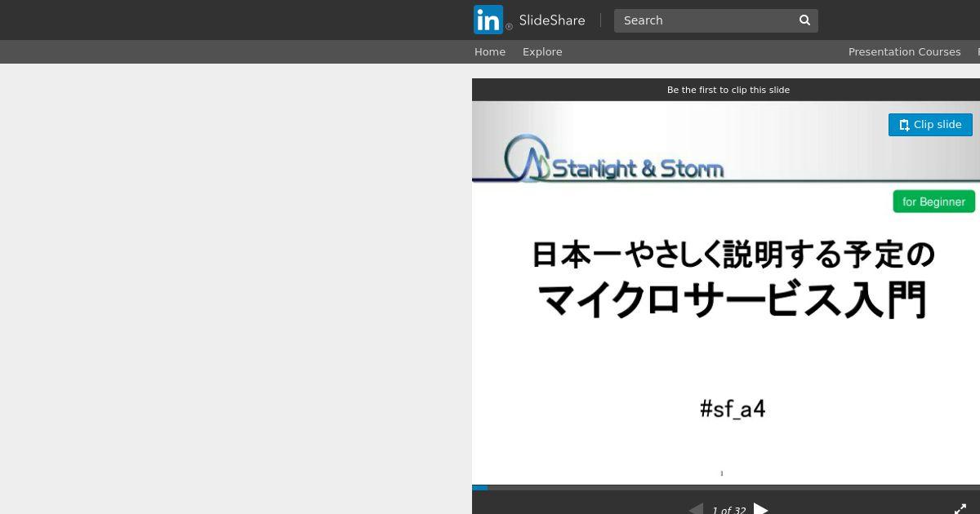Click the マイクロサービス入門 title text
The height and width of the screenshot is (514, 980).
(733, 299)
